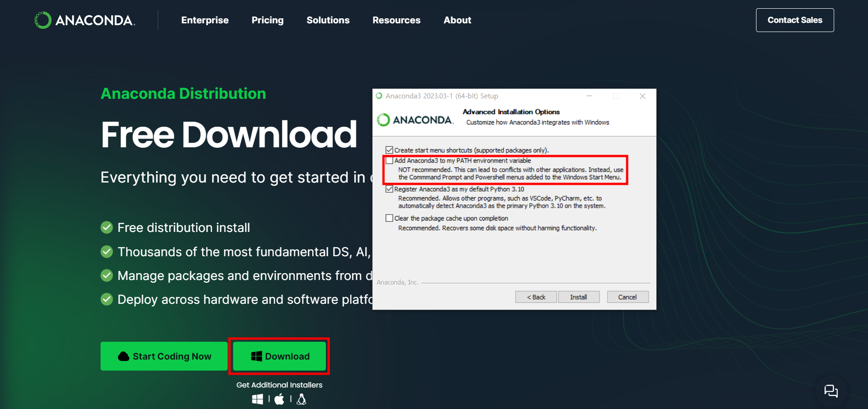The width and height of the screenshot is (868, 409).
Task: Select the Linux penguin installer icon
Action: coord(301,399)
